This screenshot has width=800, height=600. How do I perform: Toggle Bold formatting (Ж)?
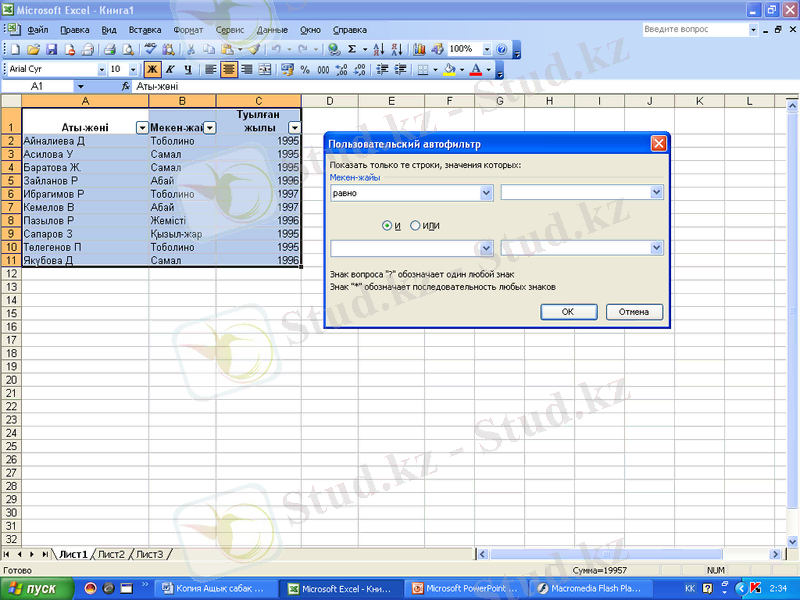(152, 70)
